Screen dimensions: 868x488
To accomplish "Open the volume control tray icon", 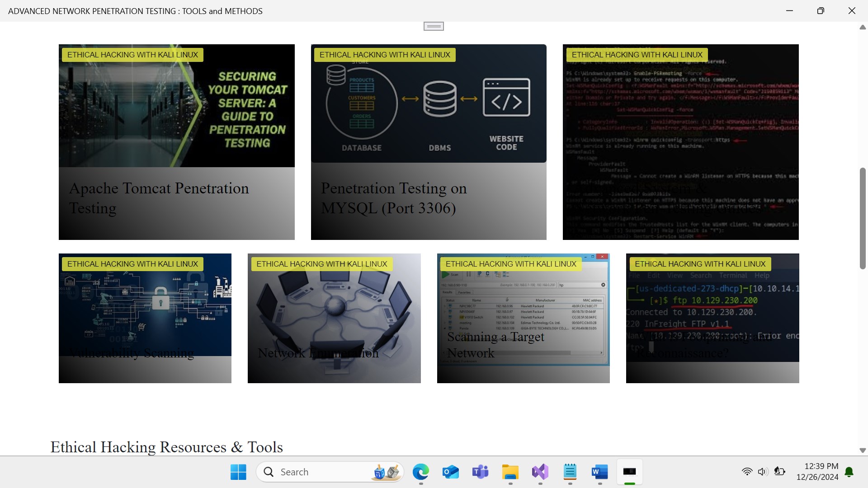I will coord(763,472).
